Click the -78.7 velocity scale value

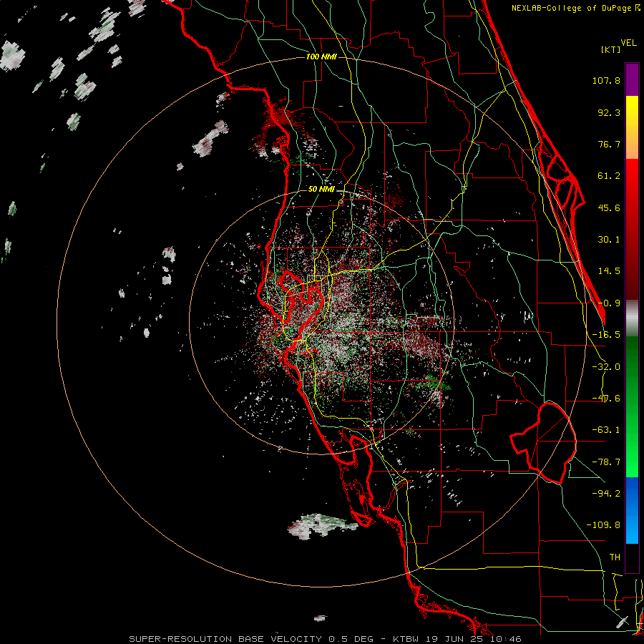606,462
